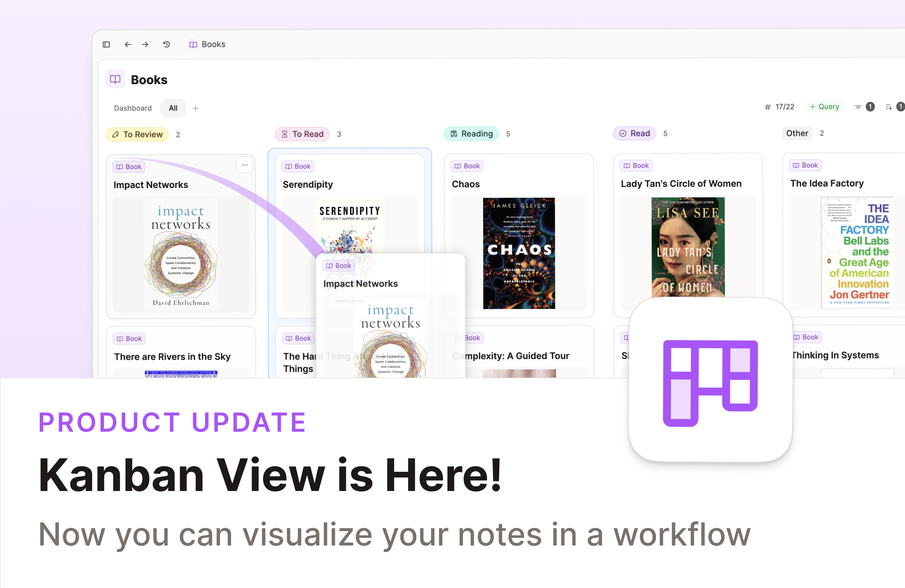
Task: Expand the Other column header
Action: [797, 133]
